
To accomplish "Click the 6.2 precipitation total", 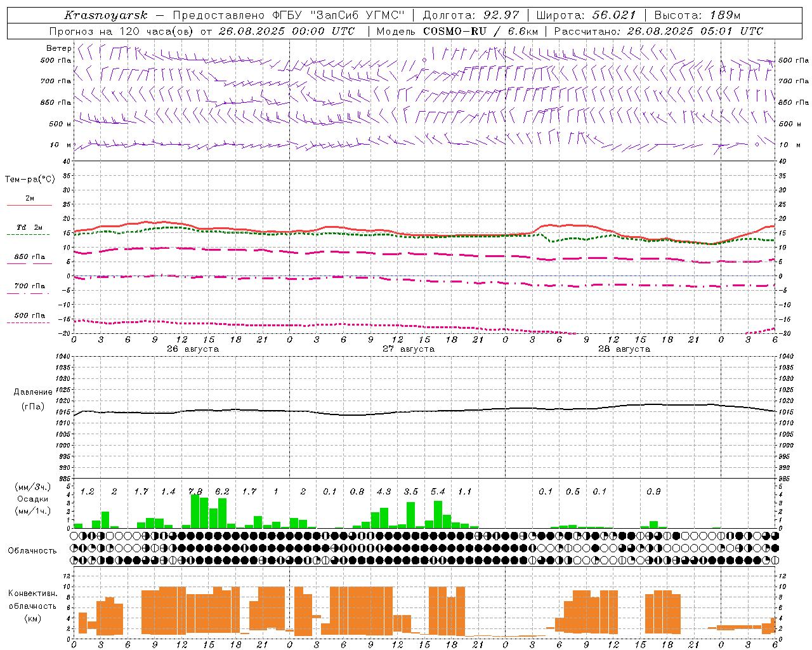I will coord(222,492).
